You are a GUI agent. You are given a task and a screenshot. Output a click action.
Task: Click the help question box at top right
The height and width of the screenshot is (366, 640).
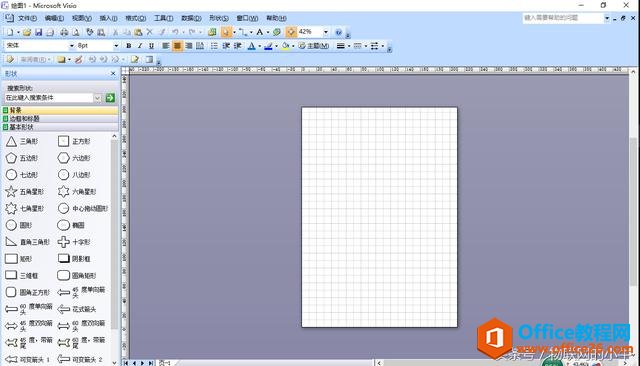563,18
